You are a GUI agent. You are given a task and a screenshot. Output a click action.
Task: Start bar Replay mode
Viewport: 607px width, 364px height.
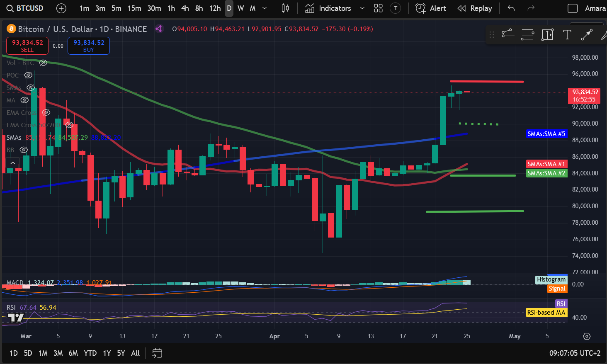475,8
